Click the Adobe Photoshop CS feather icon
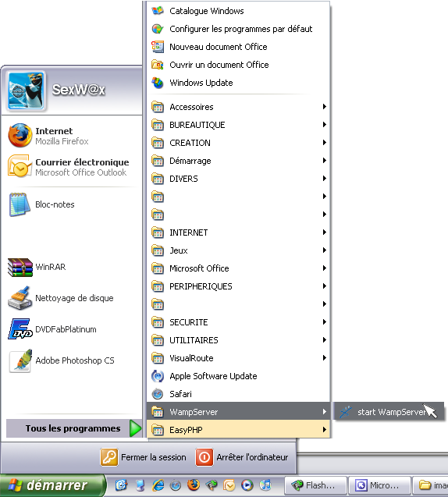 [20, 360]
